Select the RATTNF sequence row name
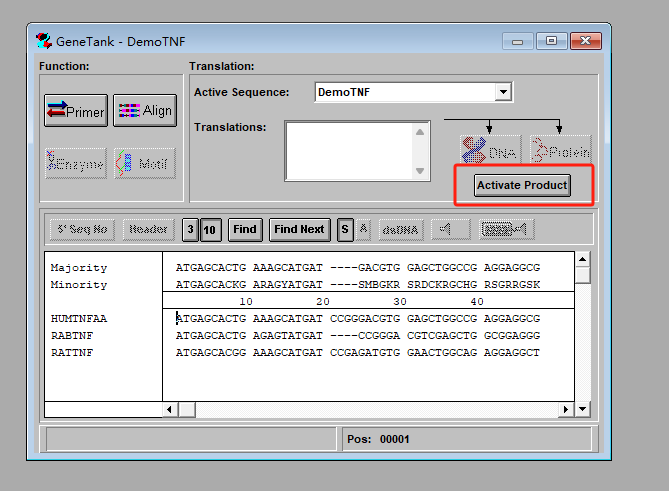 72,353
